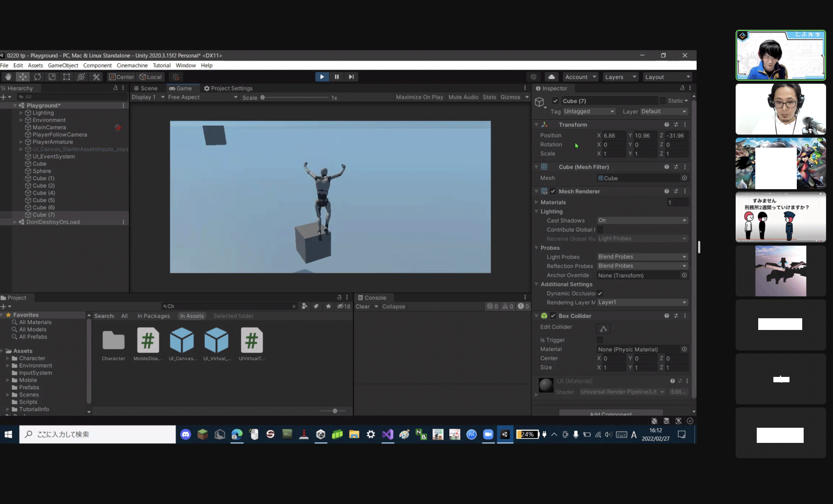Disable the Mesh Renderer component checkbox
833x504 pixels.
point(553,191)
